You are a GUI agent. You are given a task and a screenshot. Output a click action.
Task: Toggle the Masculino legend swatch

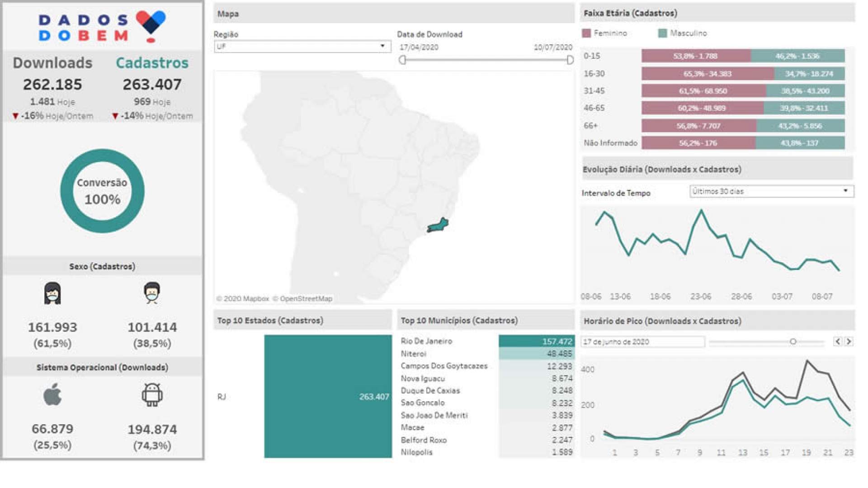click(662, 33)
